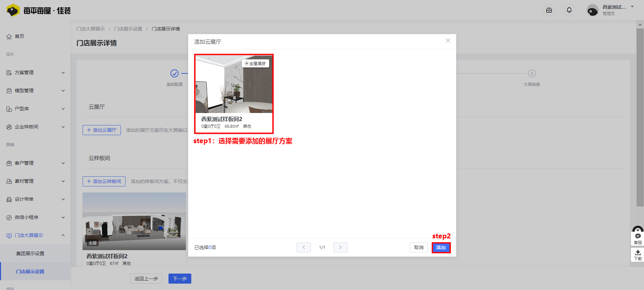Click the 方案管理 sidebar icon
Viewport: 644px width, 290px height.
point(9,73)
